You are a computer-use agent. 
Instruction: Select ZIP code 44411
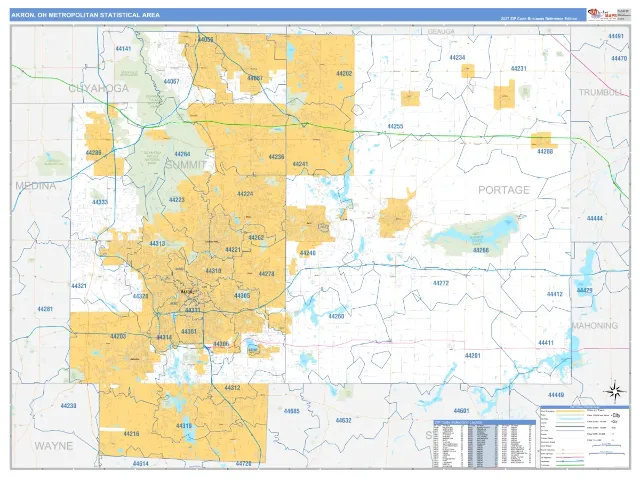pos(546,343)
